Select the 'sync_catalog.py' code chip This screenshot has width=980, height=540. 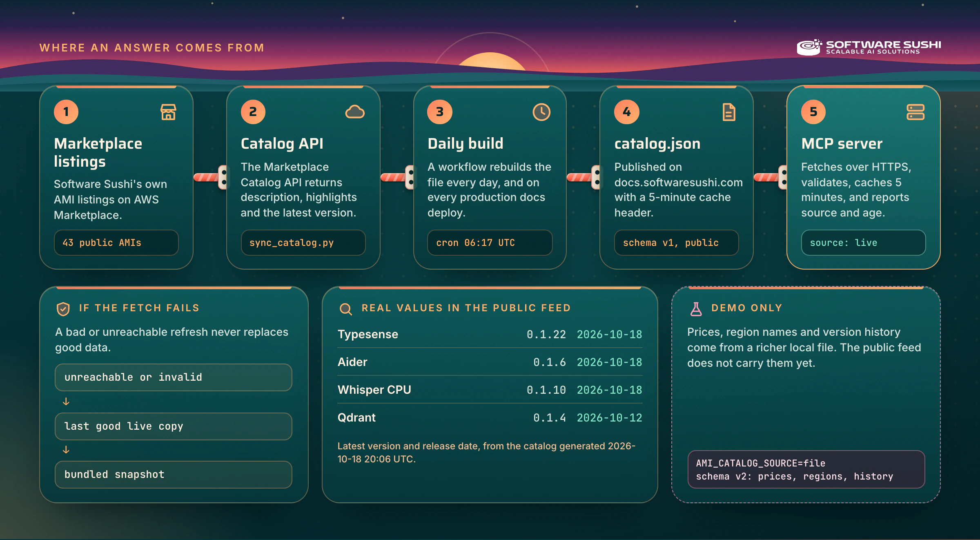[303, 243]
